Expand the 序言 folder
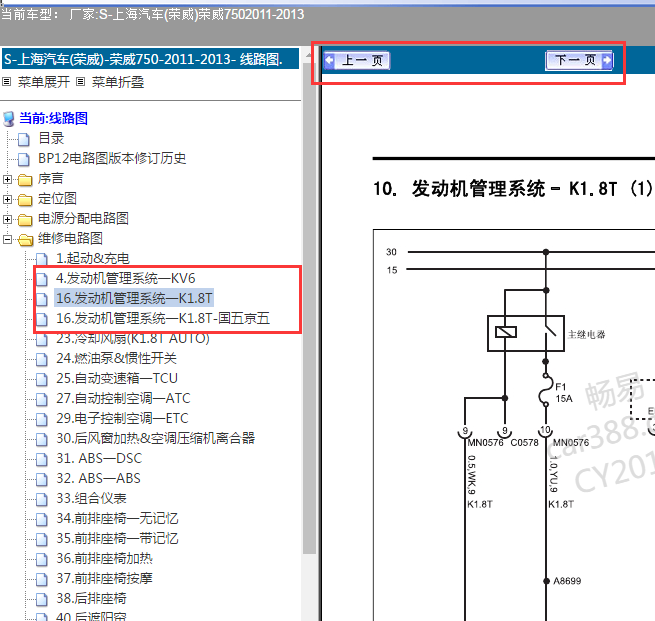Viewport: 655px width, 621px height. (7, 179)
